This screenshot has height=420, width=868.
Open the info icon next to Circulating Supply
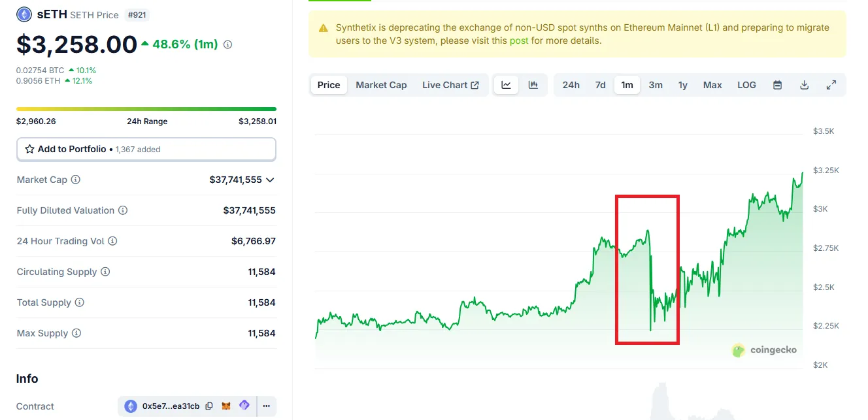click(105, 272)
